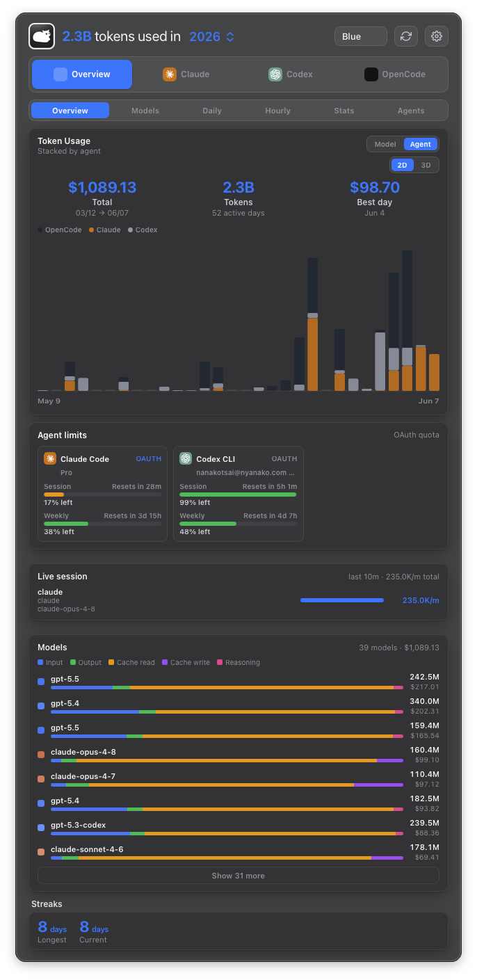Image resolution: width=477 pixels, height=980 pixels.
Task: Click Claude Code Weekly progress bar
Action: (102, 524)
